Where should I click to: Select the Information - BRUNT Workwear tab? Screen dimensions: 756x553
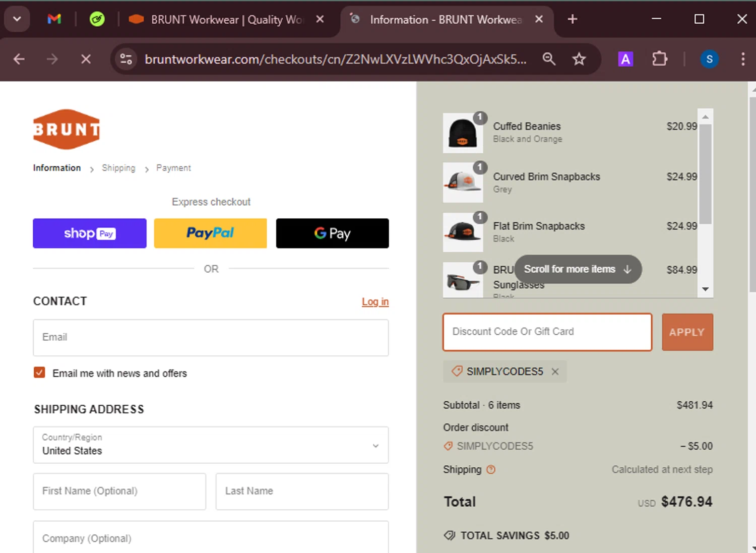(x=438, y=19)
